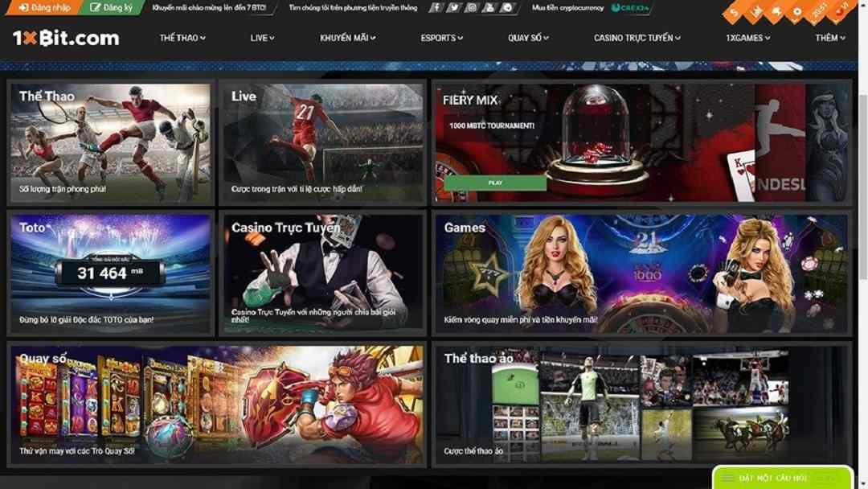
Task: Open the Casino Trực Tuyến dealer tile
Action: click(x=323, y=273)
